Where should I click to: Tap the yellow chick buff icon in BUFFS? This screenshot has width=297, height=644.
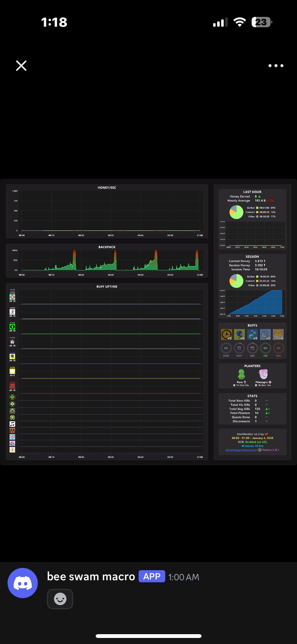[278, 335]
